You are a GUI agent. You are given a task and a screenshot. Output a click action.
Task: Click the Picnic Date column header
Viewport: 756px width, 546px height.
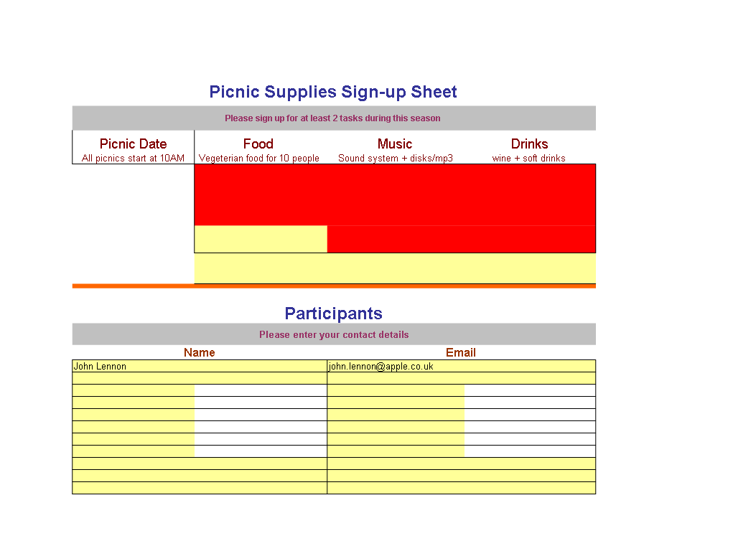point(133,143)
